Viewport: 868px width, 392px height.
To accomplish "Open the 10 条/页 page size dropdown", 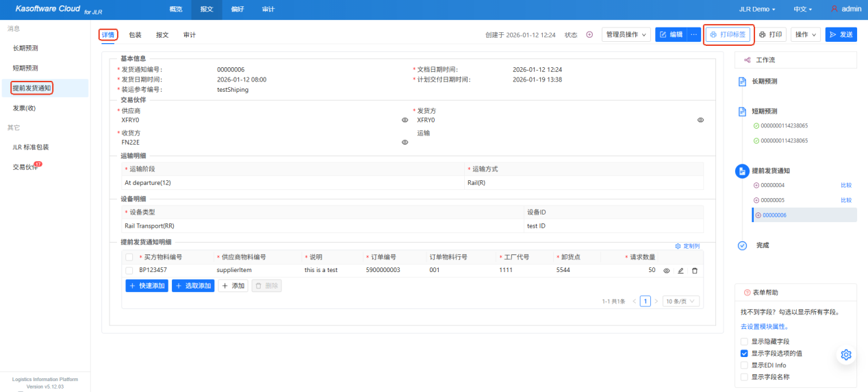I will [681, 301].
